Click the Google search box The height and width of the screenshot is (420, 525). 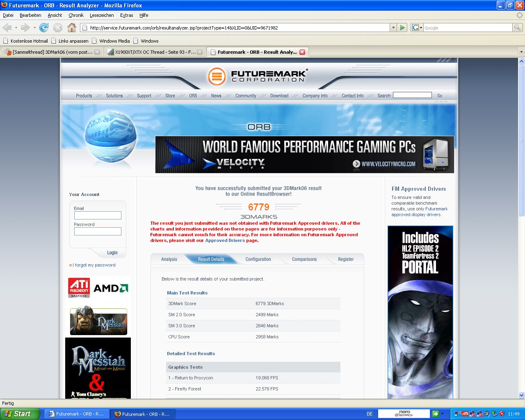468,27
